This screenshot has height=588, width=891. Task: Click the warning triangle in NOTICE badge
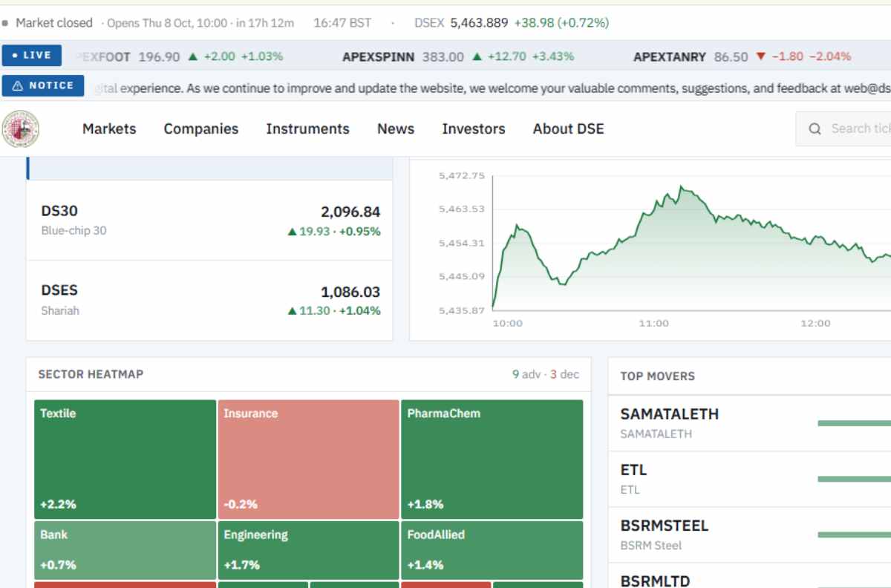point(18,86)
